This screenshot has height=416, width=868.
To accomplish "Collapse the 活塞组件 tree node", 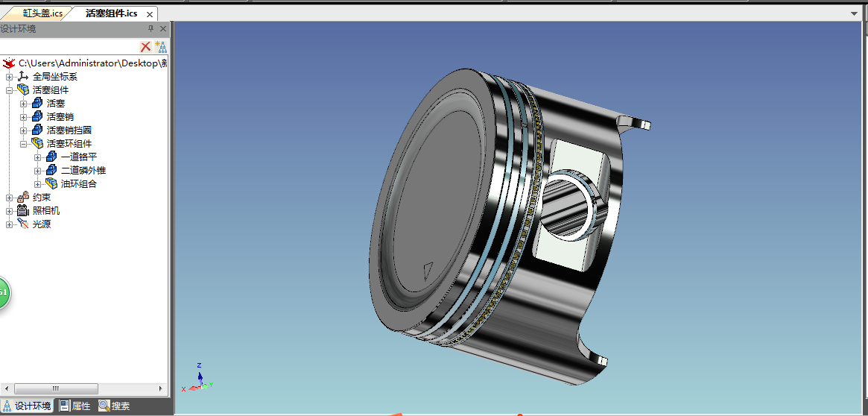I will coord(9,89).
